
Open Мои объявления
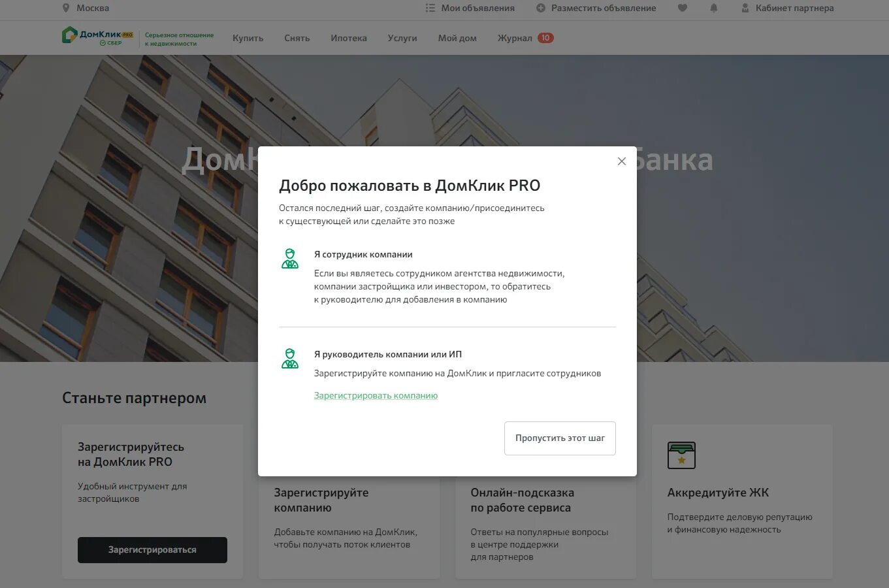click(x=477, y=8)
